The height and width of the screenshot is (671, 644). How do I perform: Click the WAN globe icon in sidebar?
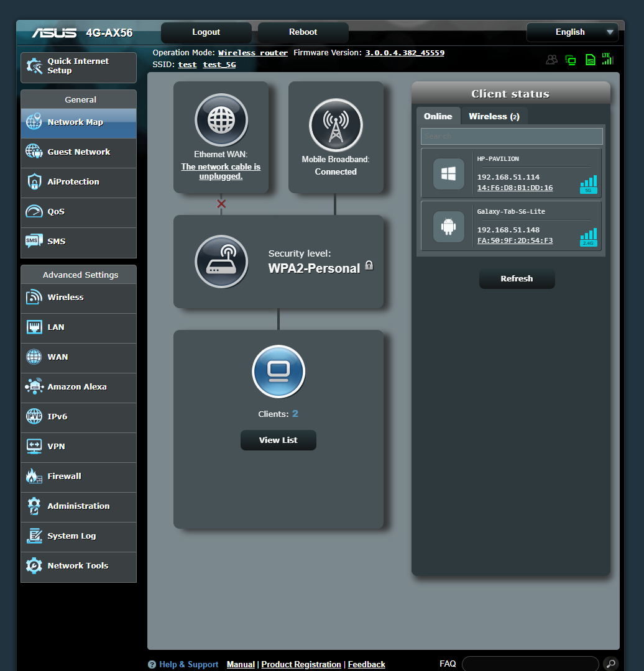point(34,357)
